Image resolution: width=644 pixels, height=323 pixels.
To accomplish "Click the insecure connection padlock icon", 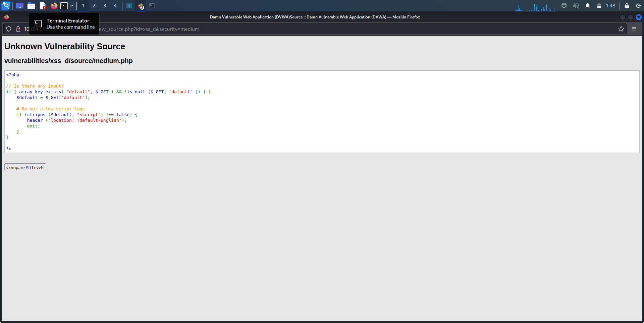I will pyautogui.click(x=18, y=29).
